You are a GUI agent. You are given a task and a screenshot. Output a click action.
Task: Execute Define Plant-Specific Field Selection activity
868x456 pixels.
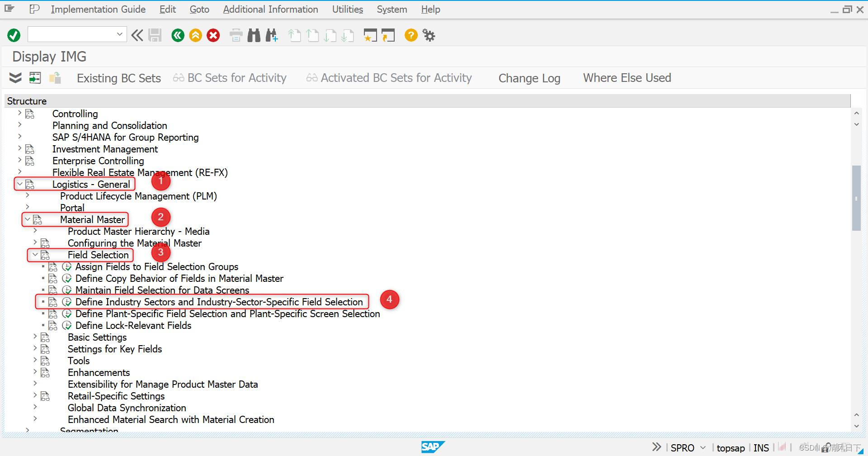[67, 313]
